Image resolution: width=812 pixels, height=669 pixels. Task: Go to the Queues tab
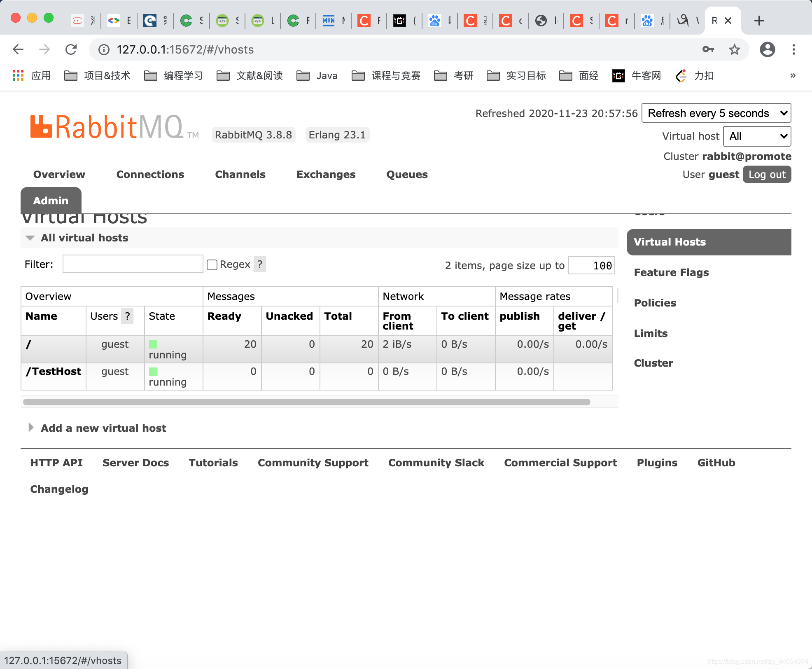[x=407, y=174]
